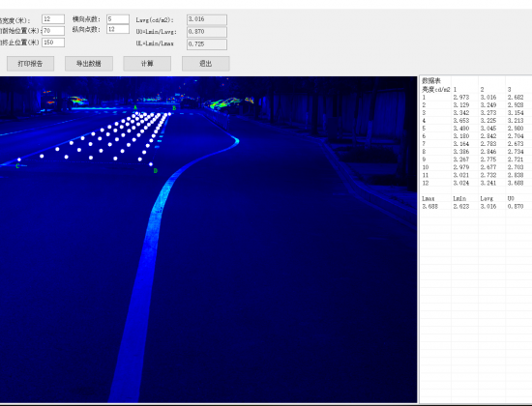The height and width of the screenshot is (406, 532).
Task: Click the Lmin label in data table
Action: click(459, 198)
